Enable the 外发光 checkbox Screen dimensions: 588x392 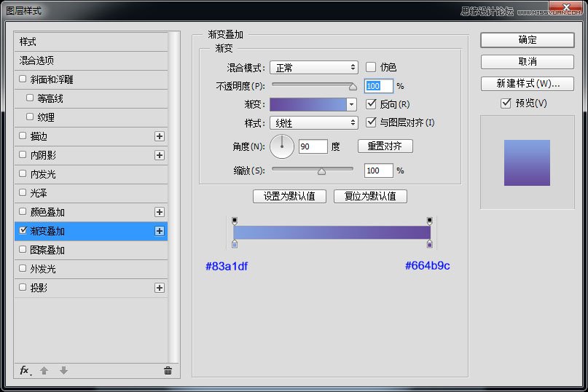coord(23,268)
